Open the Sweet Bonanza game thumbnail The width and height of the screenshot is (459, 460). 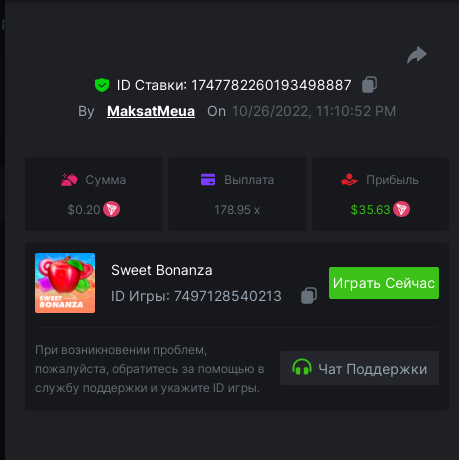[65, 283]
